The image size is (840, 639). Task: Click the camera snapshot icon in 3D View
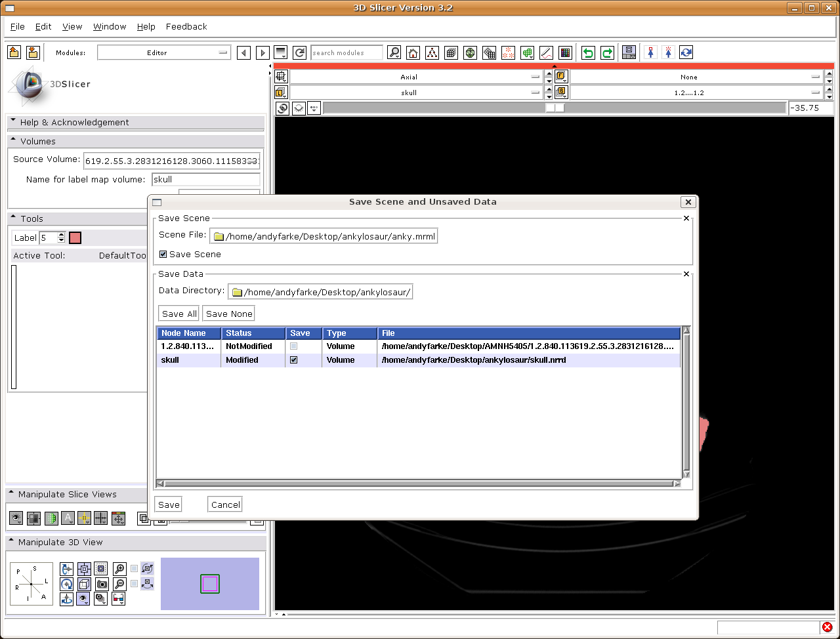tap(102, 584)
